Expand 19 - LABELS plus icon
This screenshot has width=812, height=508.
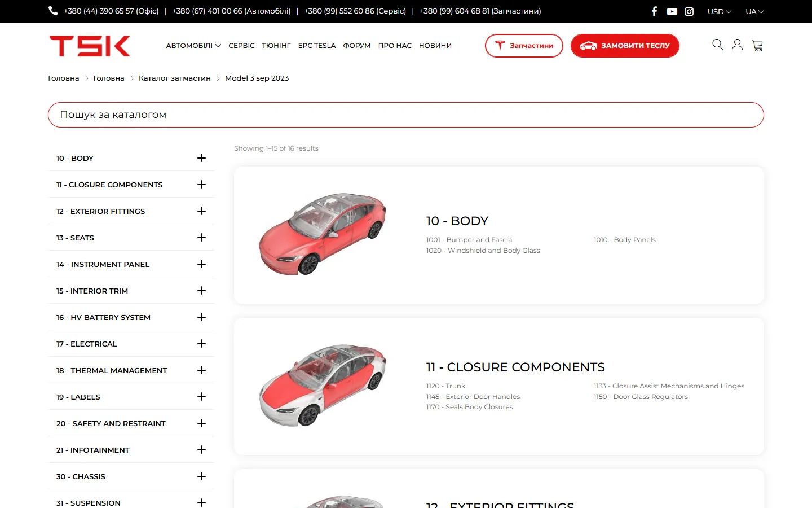pos(201,397)
